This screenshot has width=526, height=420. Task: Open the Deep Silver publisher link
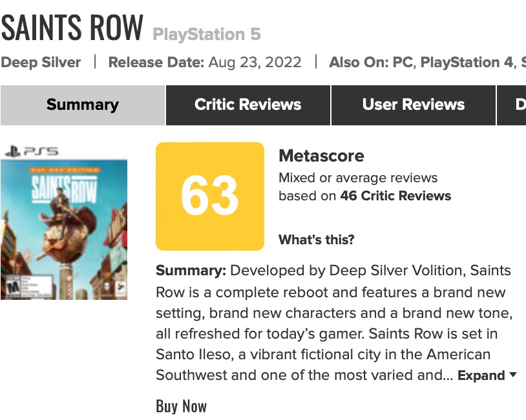tap(41, 63)
